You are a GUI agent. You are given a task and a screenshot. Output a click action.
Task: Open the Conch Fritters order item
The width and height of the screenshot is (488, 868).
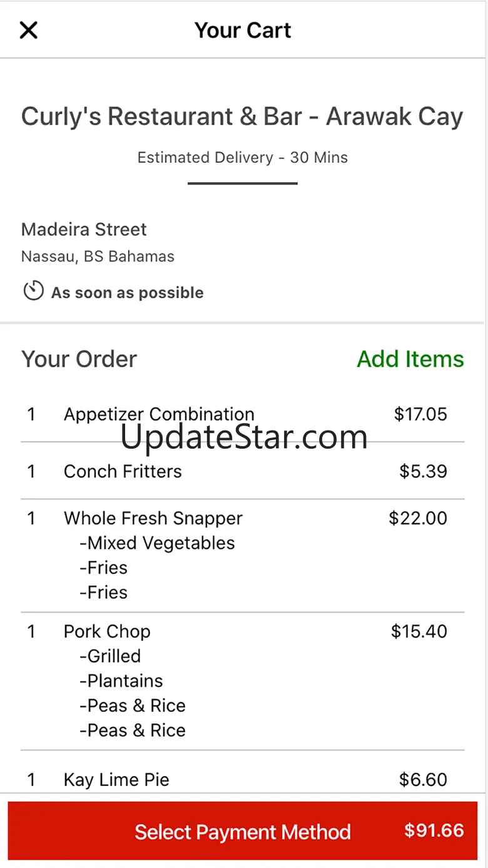(123, 471)
